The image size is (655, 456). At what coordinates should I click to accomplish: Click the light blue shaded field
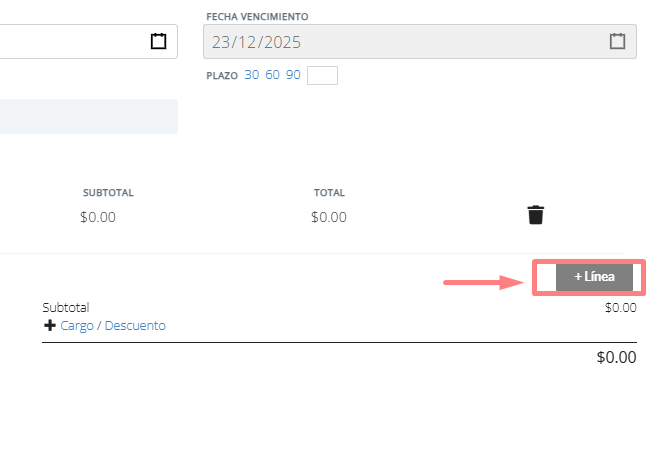click(x=88, y=116)
